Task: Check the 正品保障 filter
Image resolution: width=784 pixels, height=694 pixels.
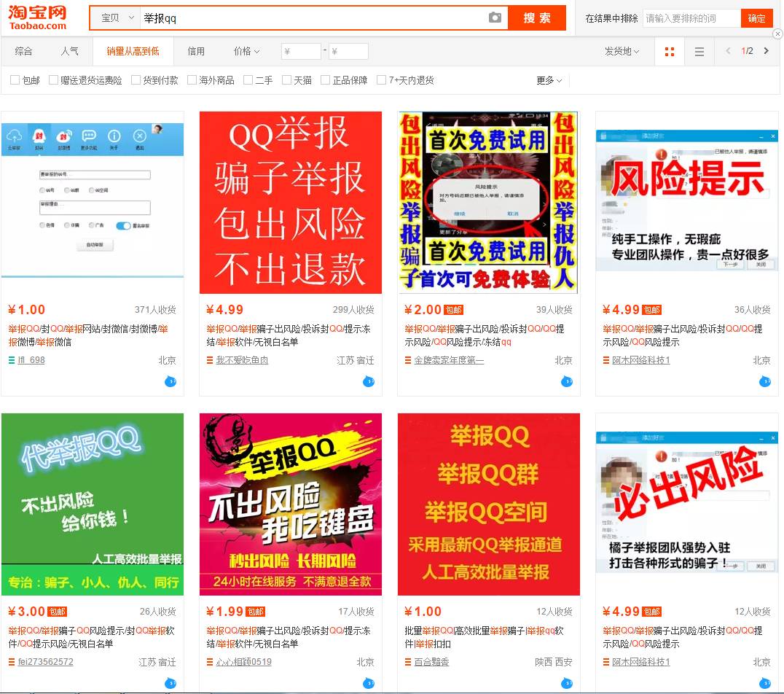Action: (x=325, y=80)
